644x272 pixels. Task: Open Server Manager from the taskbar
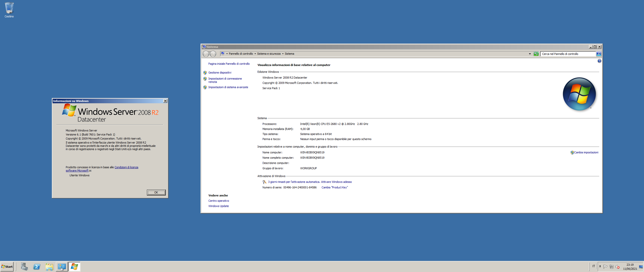(24, 266)
